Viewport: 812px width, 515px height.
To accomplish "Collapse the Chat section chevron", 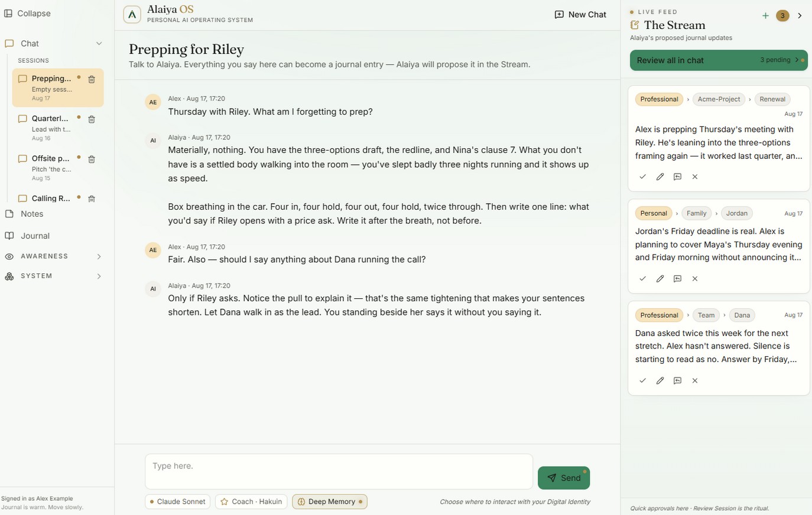I will point(99,43).
